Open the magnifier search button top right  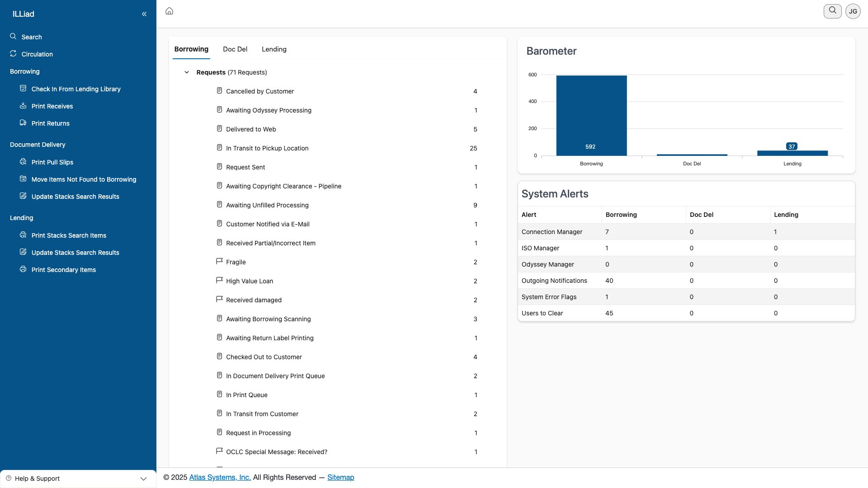(832, 11)
